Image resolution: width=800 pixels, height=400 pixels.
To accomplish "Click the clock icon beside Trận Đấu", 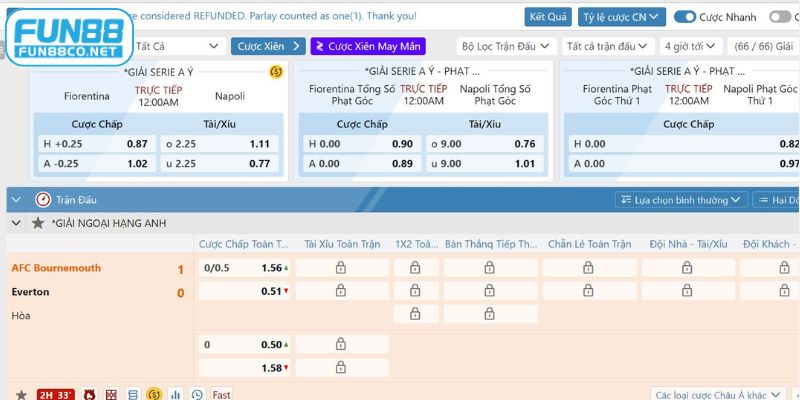I will (43, 199).
